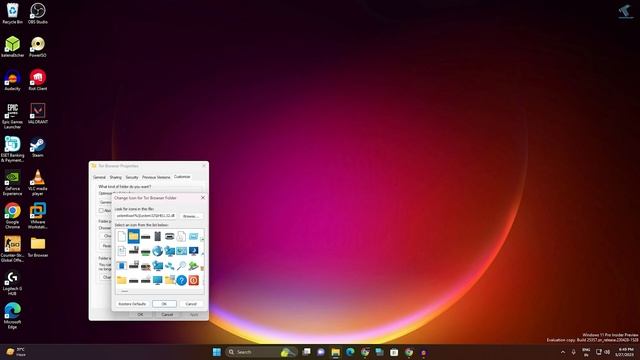The height and width of the screenshot is (360, 640).
Task: Launch OBS Studio desktop shortcut
Action: [38, 13]
